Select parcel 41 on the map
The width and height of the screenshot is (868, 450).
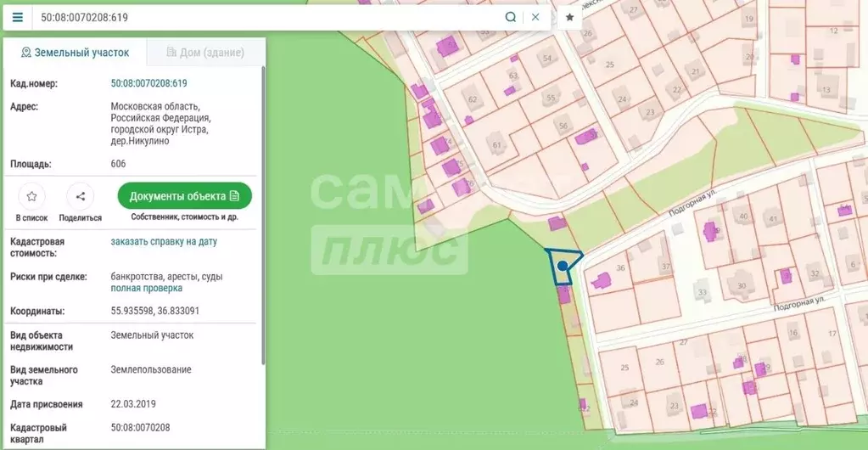[773, 219]
